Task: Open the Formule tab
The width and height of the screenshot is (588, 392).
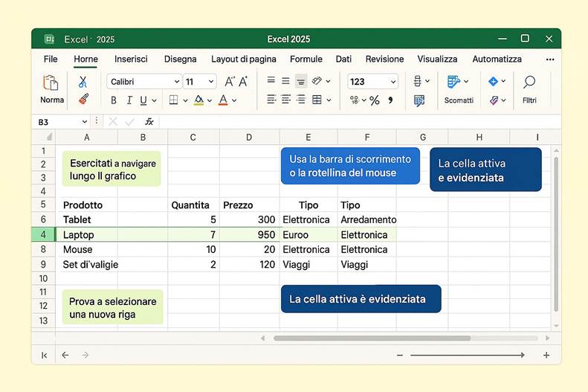Action: (x=306, y=59)
